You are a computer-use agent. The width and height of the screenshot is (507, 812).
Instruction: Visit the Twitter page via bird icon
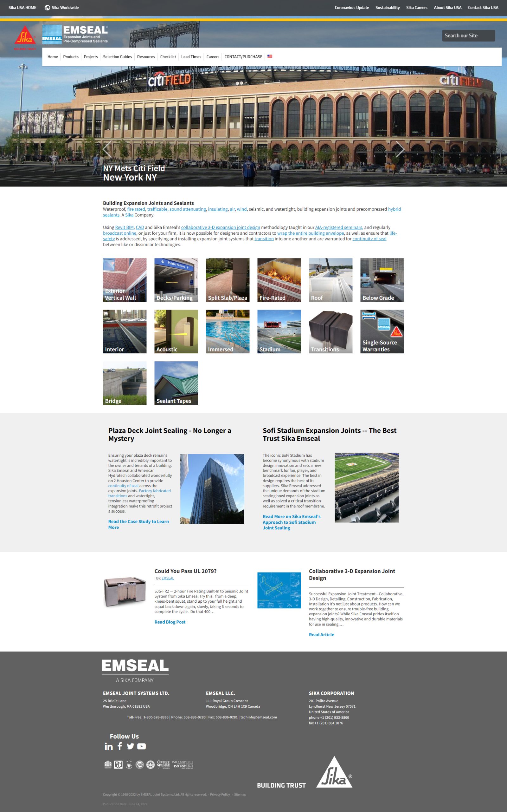click(x=131, y=746)
